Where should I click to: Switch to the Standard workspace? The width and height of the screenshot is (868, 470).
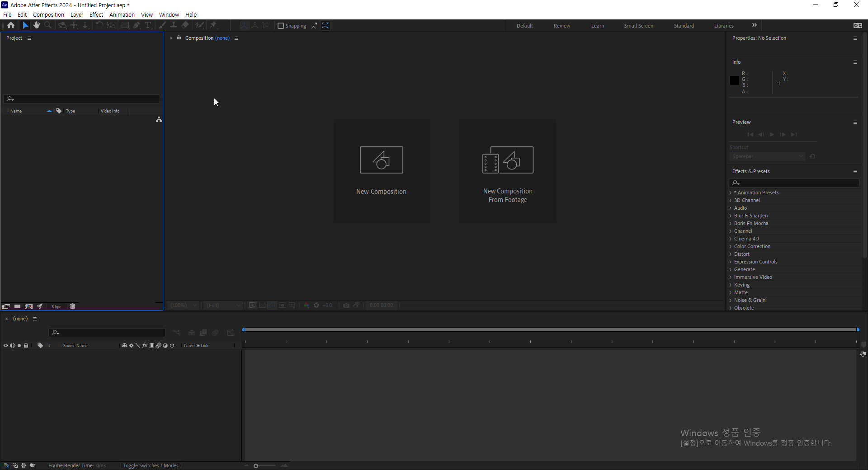(684, 26)
